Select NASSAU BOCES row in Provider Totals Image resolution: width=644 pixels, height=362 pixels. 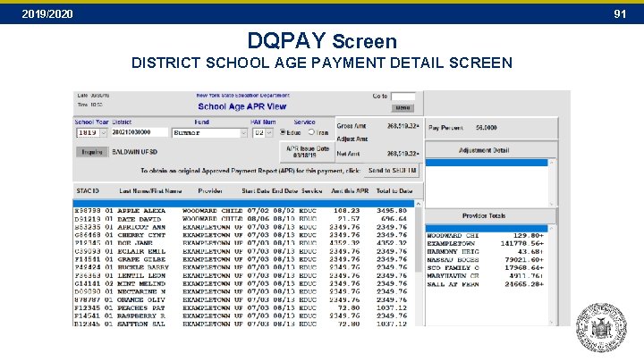486,260
